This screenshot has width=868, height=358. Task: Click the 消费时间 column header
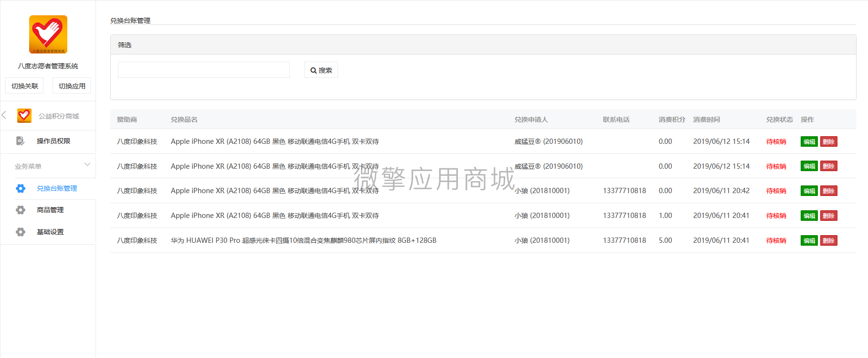pyautogui.click(x=707, y=119)
